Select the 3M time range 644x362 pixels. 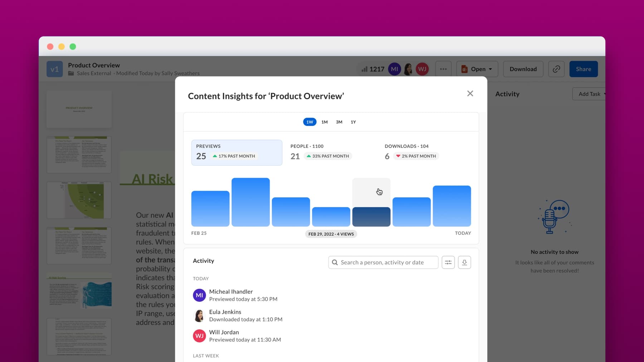pos(339,122)
